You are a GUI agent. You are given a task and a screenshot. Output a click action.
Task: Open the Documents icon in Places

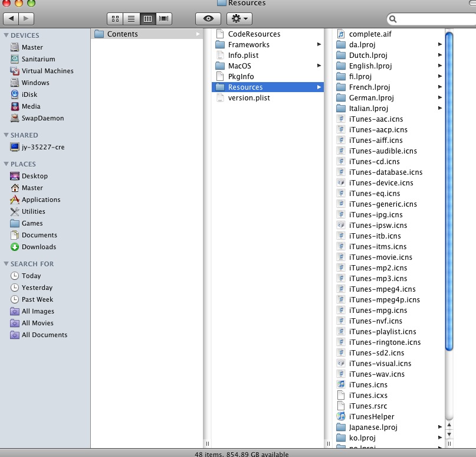(15, 235)
